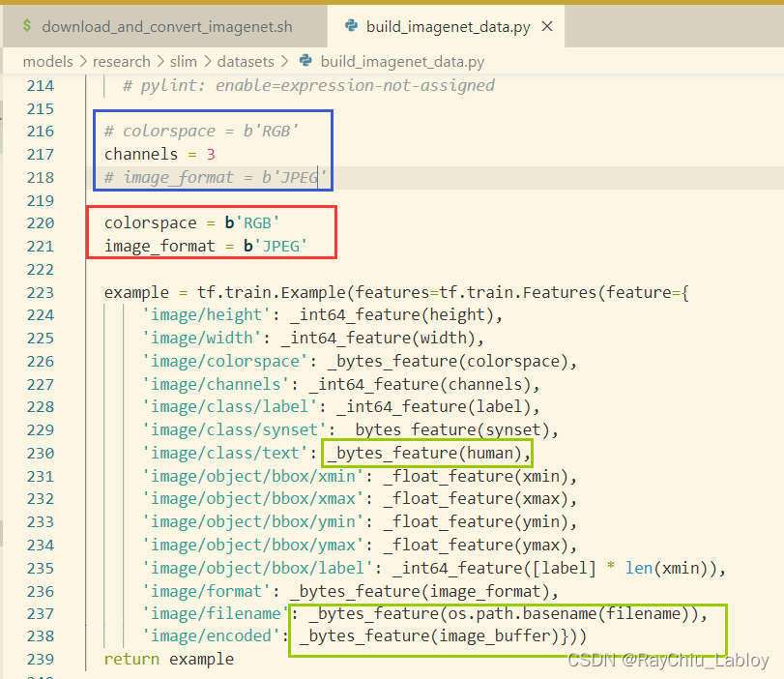Click the 'image/object/bbox/xmax' key string

[x=252, y=498]
